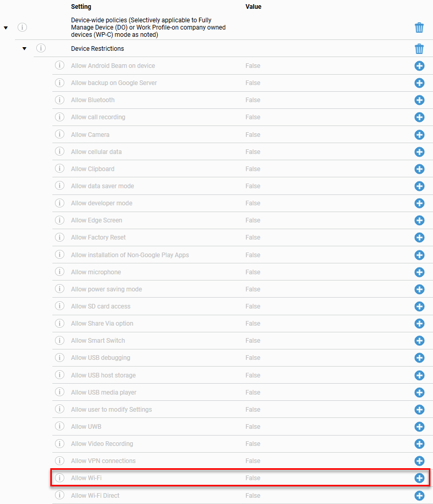Click the False value for Allow USB debugging
433x504 pixels.
(253, 358)
